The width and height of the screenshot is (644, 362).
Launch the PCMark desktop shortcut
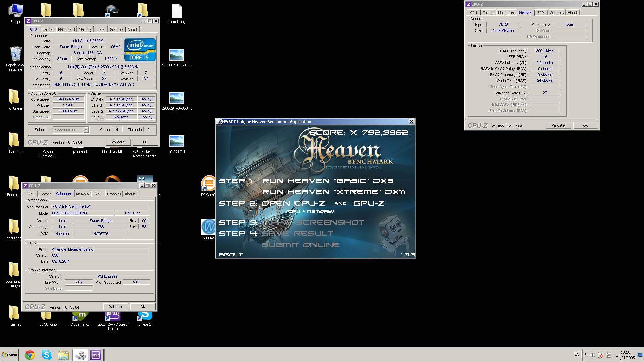pyautogui.click(x=208, y=186)
